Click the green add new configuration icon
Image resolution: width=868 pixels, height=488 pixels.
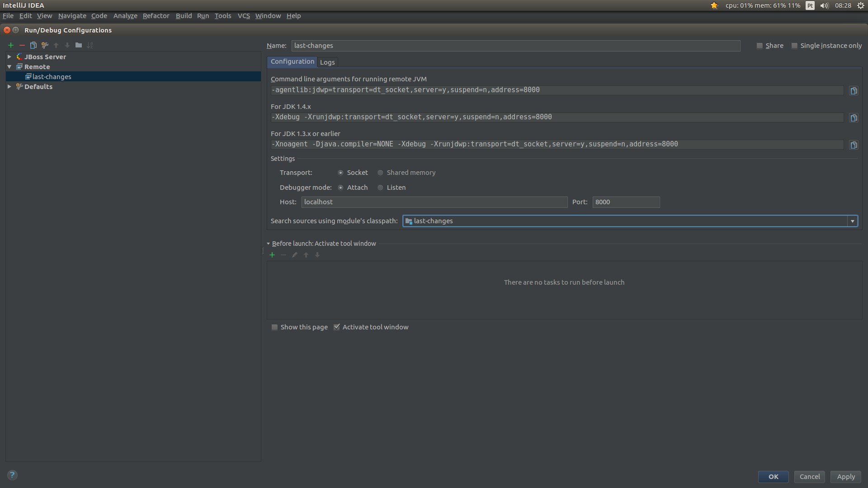(x=11, y=45)
